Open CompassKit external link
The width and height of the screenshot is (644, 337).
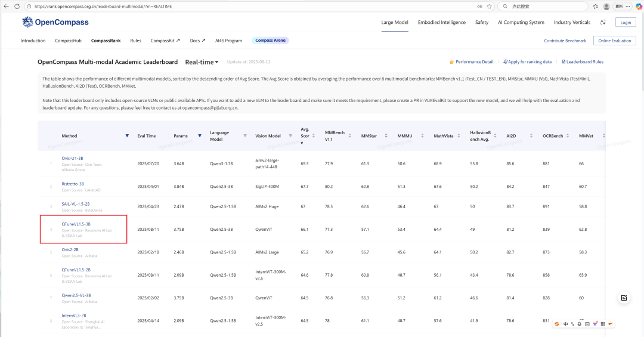pyautogui.click(x=165, y=41)
